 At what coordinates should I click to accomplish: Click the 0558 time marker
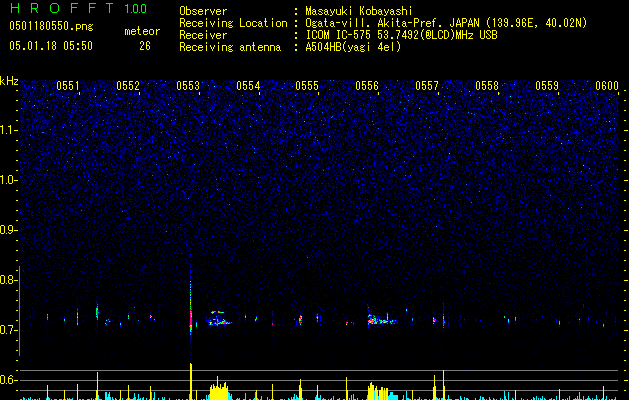487,86
